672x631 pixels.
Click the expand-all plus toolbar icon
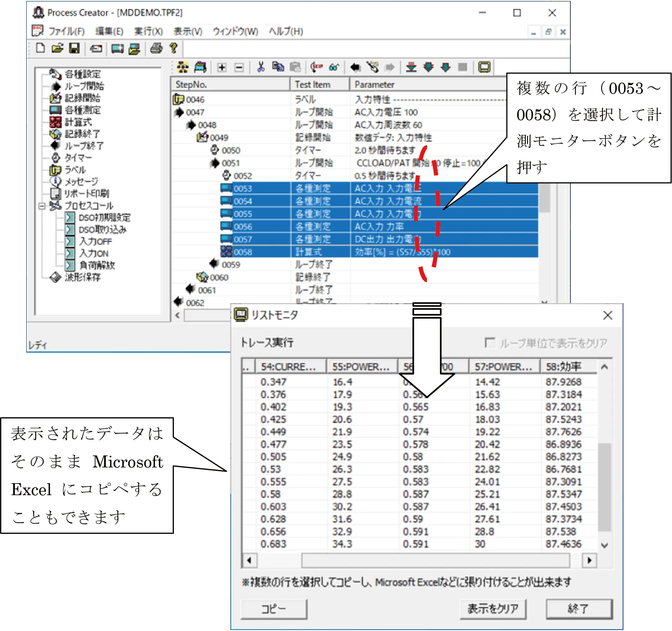(x=222, y=67)
